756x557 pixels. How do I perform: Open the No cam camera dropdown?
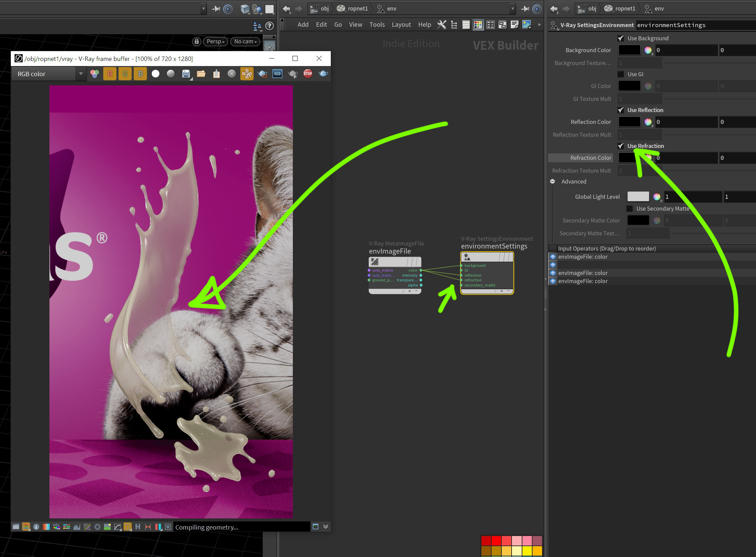click(x=245, y=41)
